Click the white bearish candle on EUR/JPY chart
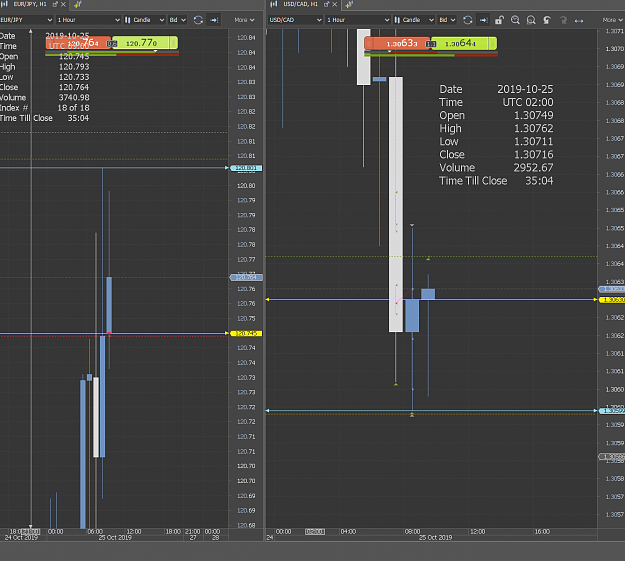The image size is (625, 561). 96,417
